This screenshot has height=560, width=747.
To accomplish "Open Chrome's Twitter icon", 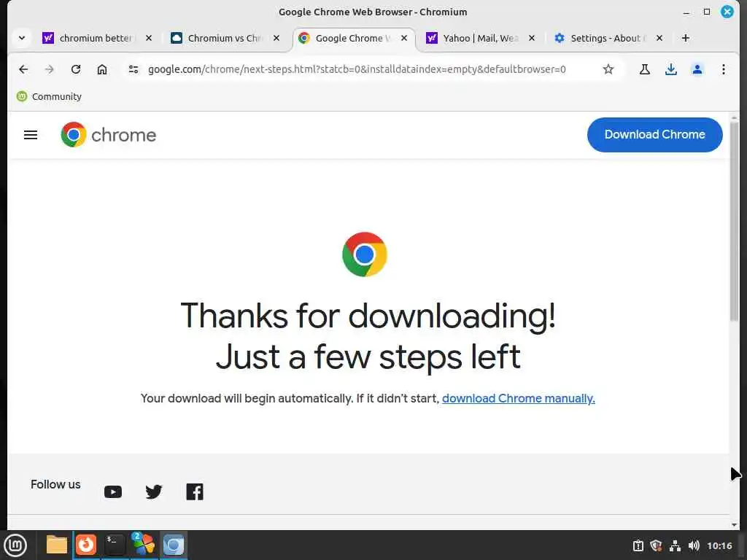I will (153, 492).
